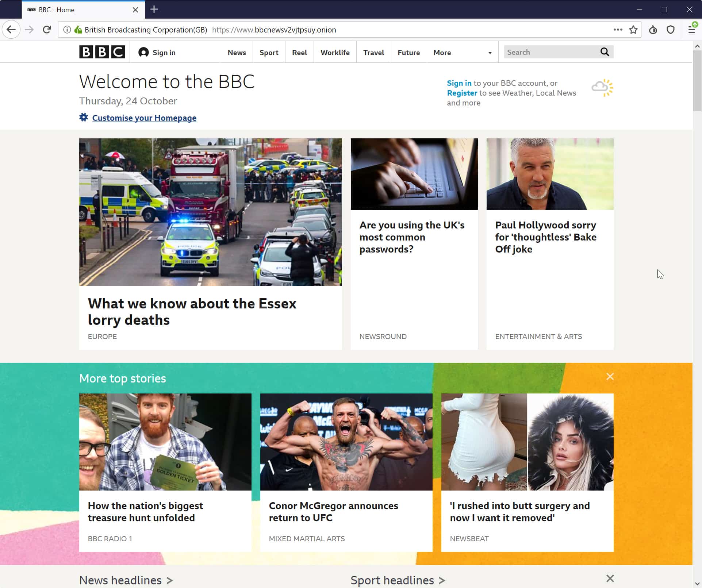Click the magnifier search icon

coord(605,52)
